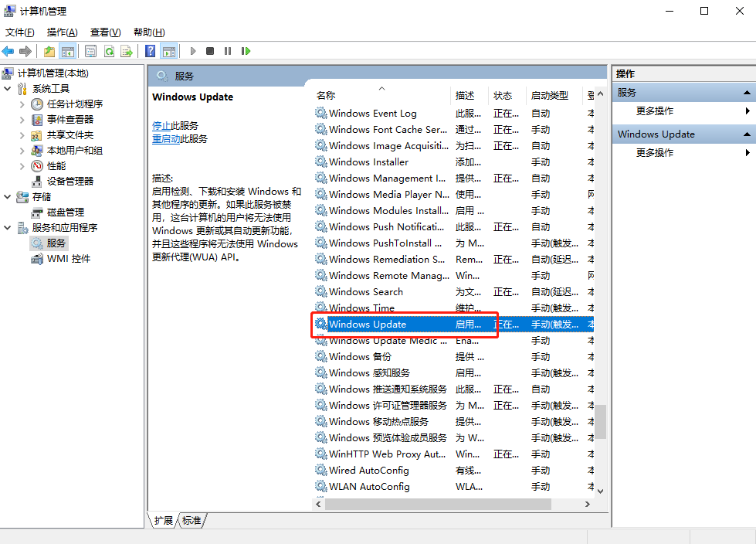Viewport: 756px width, 544px height.
Task: Select the Windows Time service
Action: (361, 308)
